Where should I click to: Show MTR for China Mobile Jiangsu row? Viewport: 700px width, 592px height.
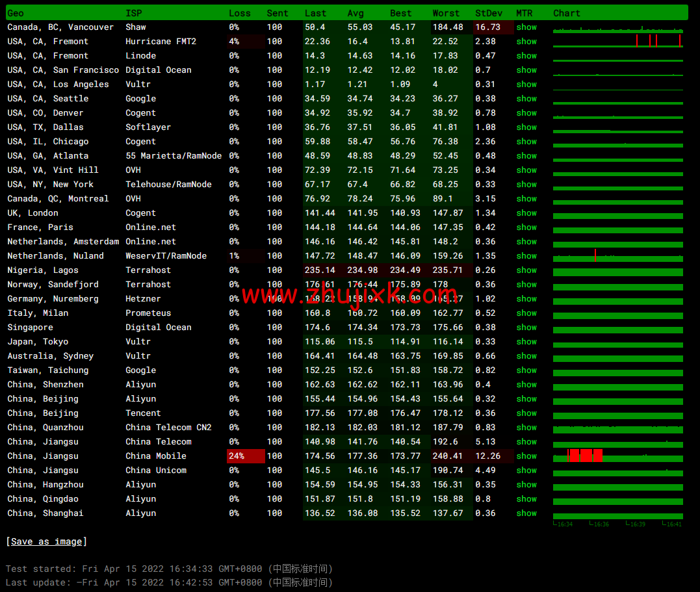[526, 456]
